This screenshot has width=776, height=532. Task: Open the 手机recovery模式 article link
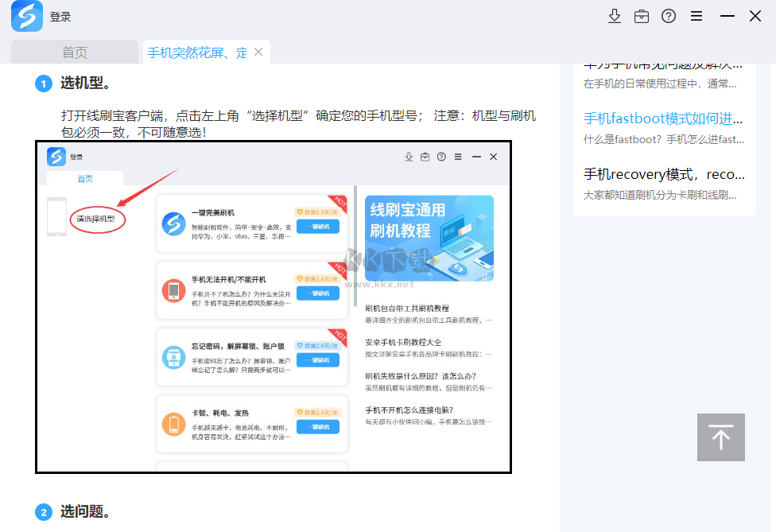[x=662, y=173]
